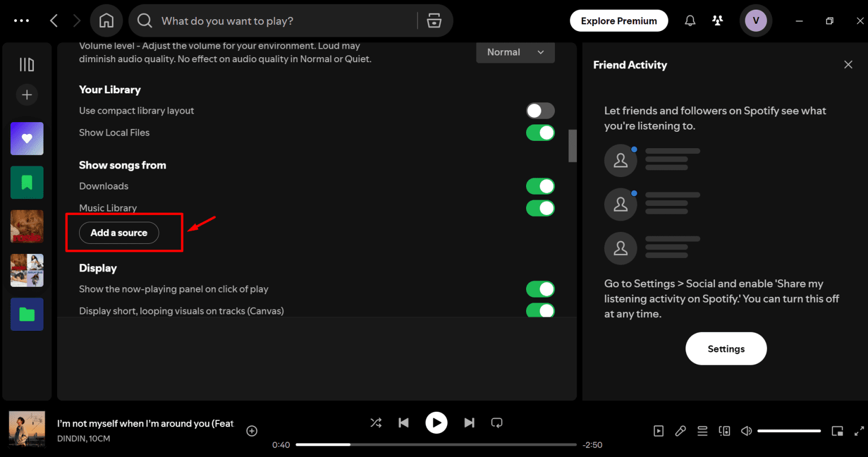Collapse Your Library panel
The height and width of the screenshot is (457, 868).
(x=27, y=64)
